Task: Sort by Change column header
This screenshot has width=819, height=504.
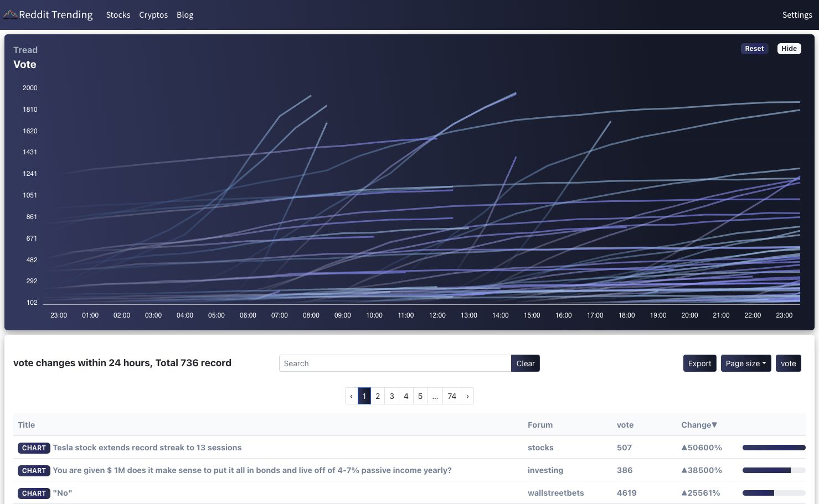Action: click(x=699, y=425)
